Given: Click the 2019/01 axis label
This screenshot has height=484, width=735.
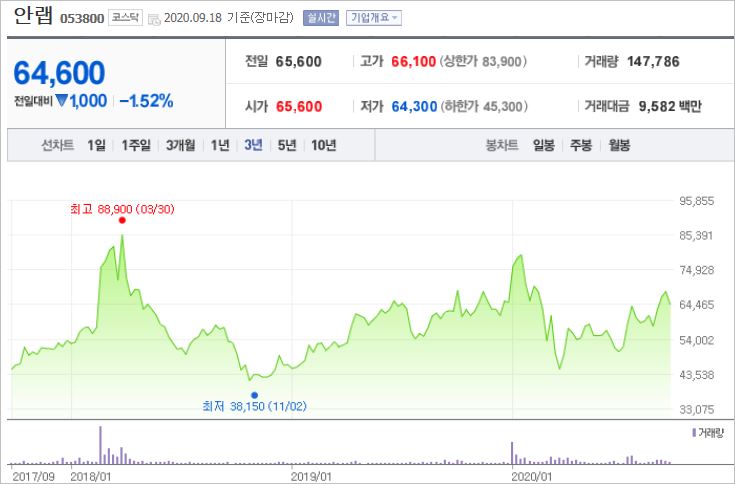Looking at the screenshot, I should 311,477.
